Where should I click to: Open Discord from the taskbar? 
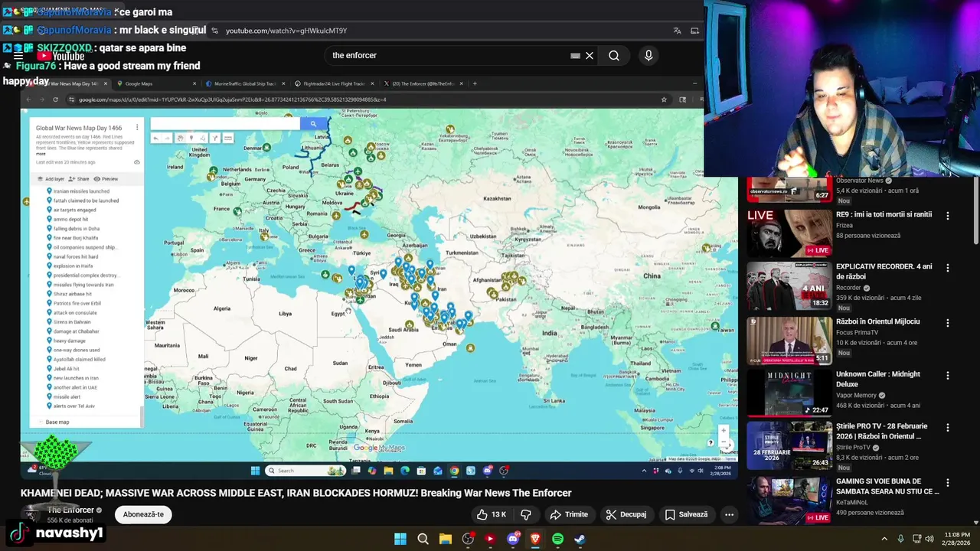click(513, 539)
